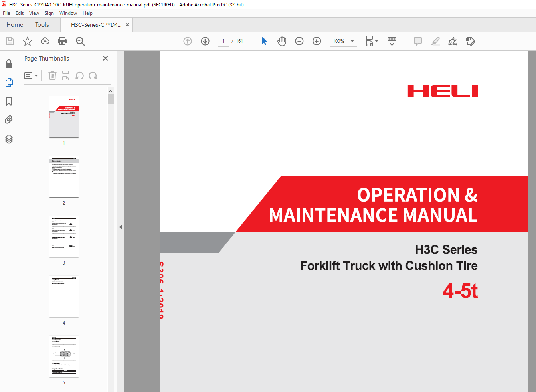
Task: Rotate page clockwise
Action: 93,75
